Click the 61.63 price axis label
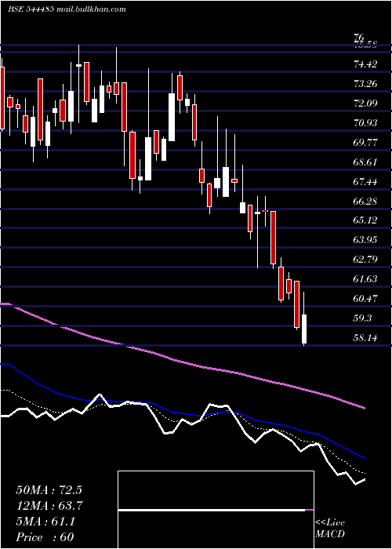 366,279
